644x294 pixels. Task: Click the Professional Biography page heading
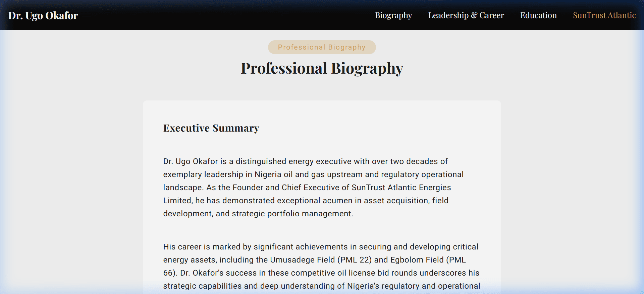tap(322, 69)
